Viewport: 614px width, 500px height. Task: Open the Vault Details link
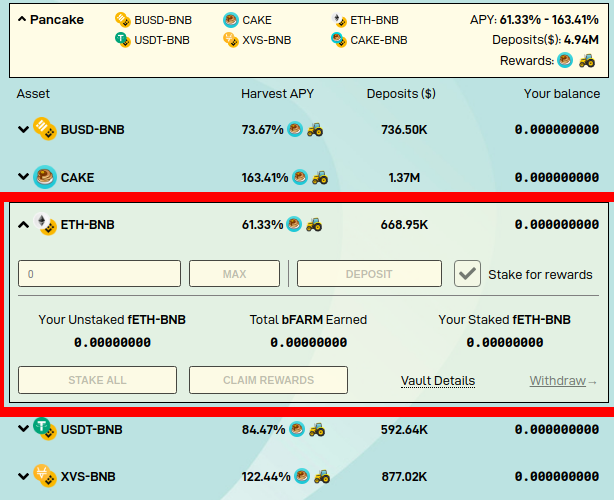click(x=438, y=381)
